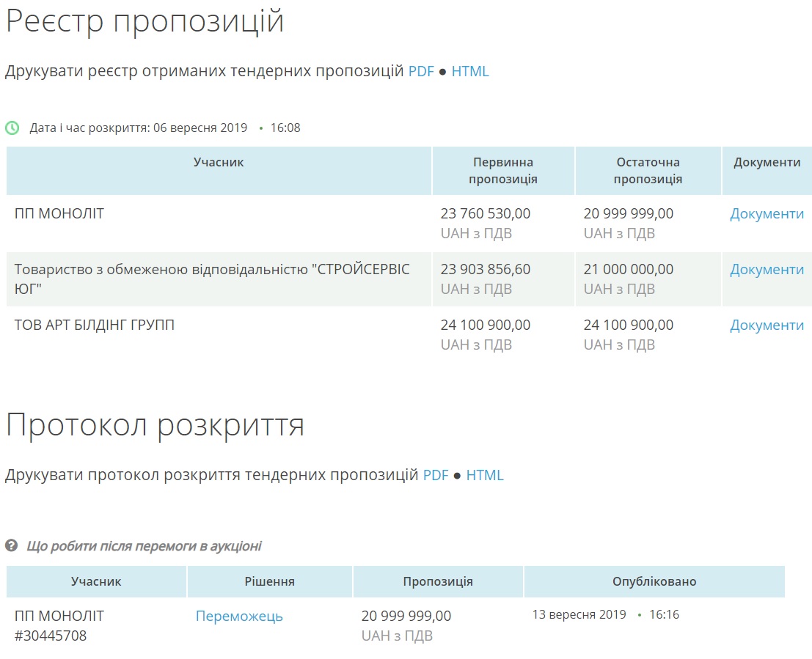The width and height of the screenshot is (812, 659).
Task: Select Товариство 'СТРОЙСЕРВІС ЮГ' participant name
Action: coord(212,279)
